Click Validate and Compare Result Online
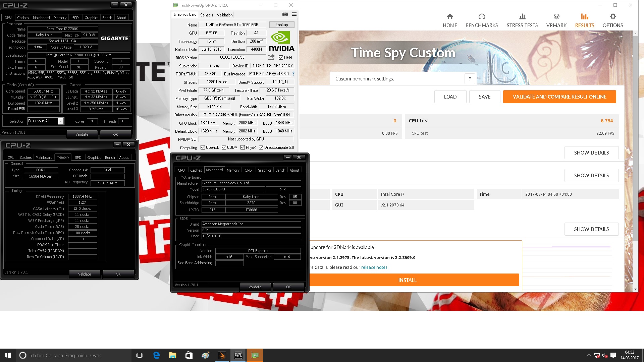The image size is (644, 362). [x=559, y=97]
